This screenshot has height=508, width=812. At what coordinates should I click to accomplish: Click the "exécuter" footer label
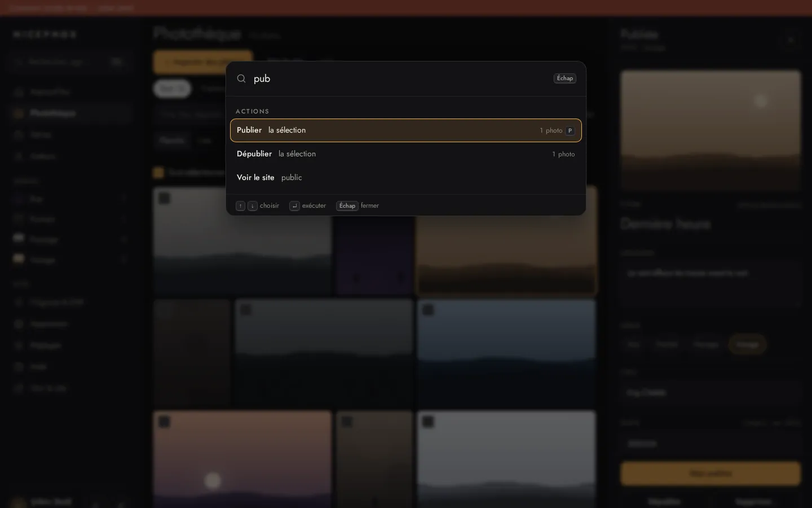(314, 206)
